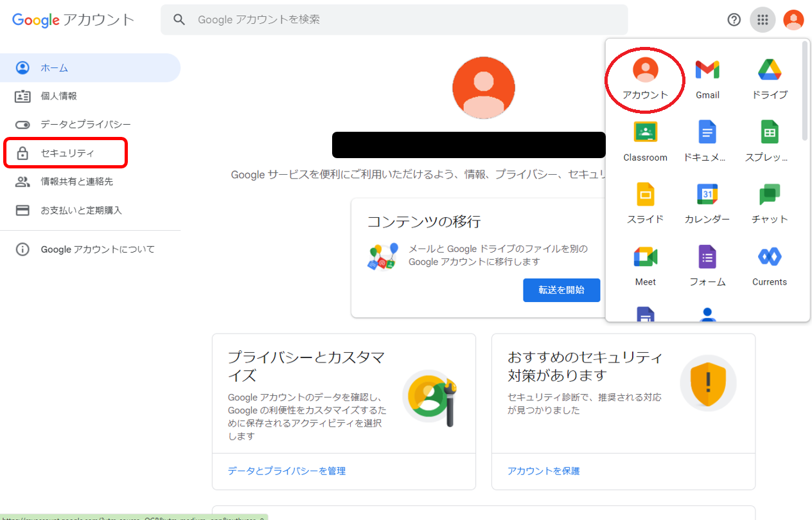The height and width of the screenshot is (520, 812).
Task: Open Gmail from the apps launcher
Action: click(707, 78)
